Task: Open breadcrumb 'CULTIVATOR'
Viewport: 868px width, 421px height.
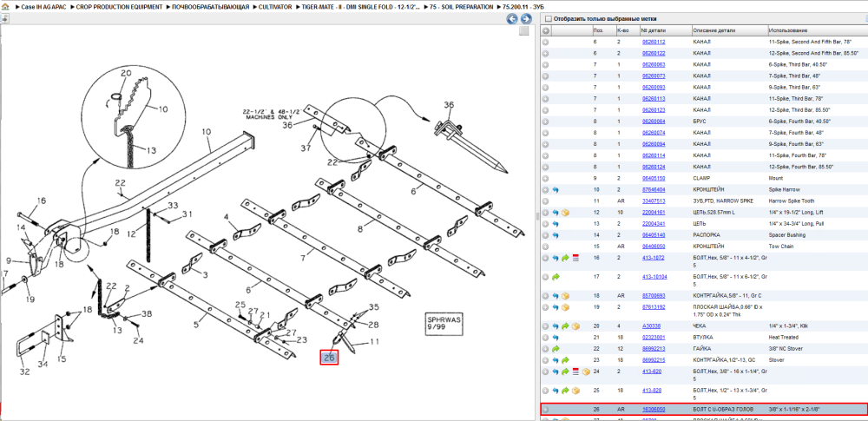Action: (275, 7)
